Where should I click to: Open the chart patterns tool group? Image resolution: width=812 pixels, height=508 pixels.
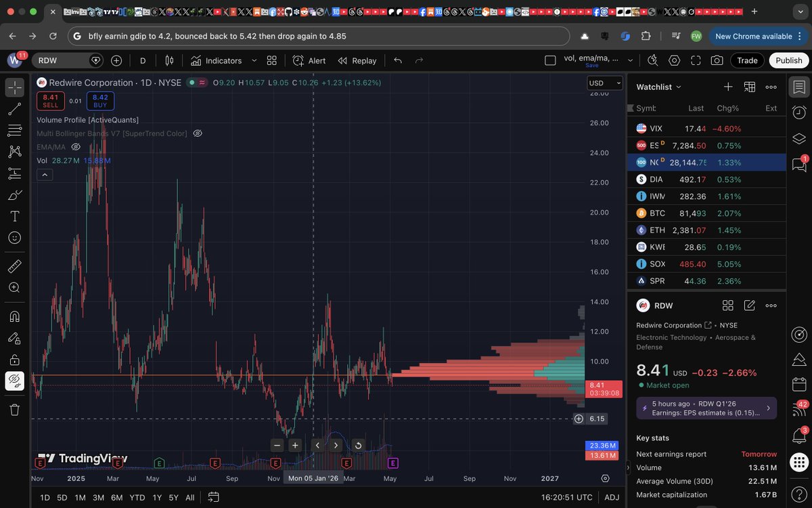(x=14, y=152)
